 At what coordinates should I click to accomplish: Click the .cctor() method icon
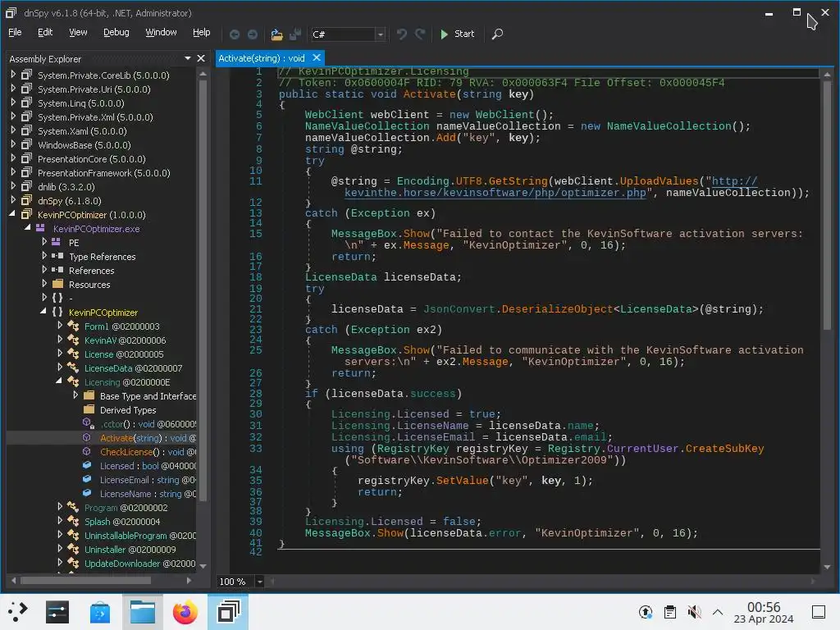point(88,423)
